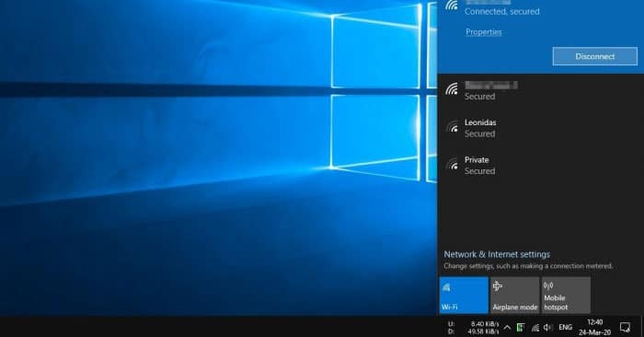Click the Wi-Fi signal icon beside Private
The image size is (644, 337).
pyautogui.click(x=453, y=164)
